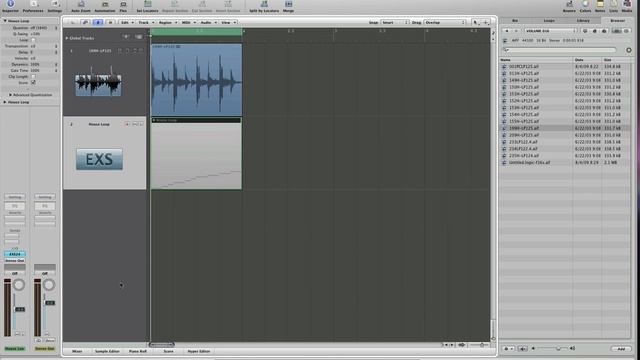Open the Sample Editor at the bottom
Image resolution: width=640 pixels, height=360 pixels.
[107, 351]
